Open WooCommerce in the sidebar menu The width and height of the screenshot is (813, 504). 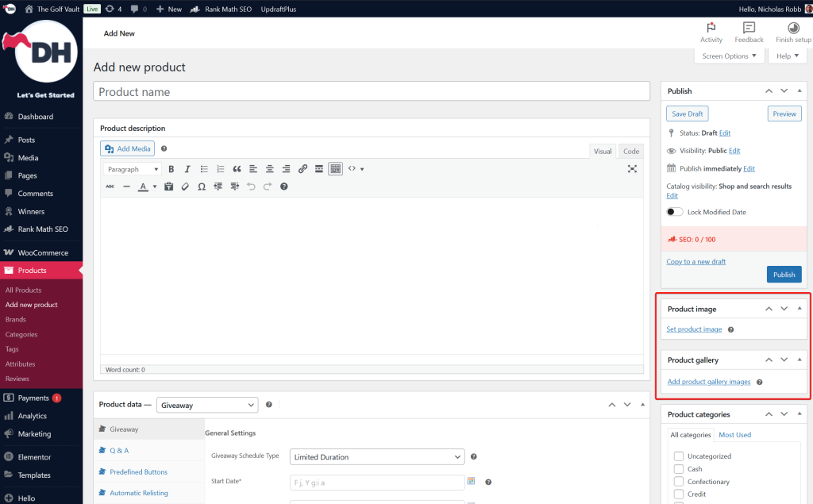coord(43,252)
